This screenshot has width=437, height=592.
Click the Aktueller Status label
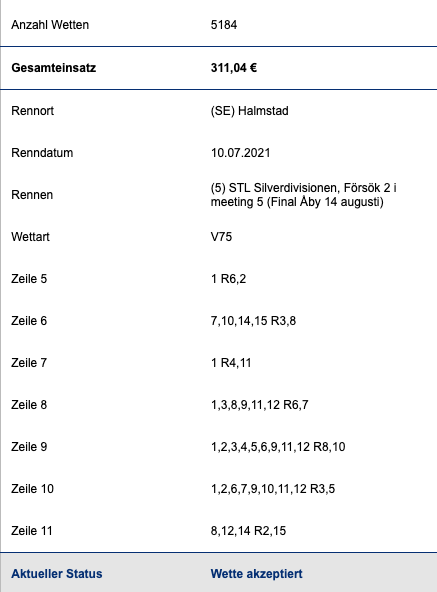(x=57, y=574)
